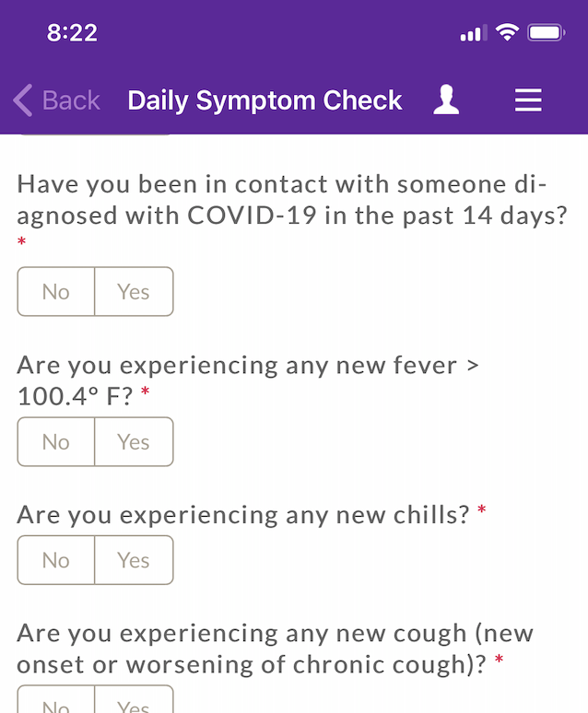The image size is (588, 713).
Task: Select No for COVID-19 contact question
Action: click(56, 291)
